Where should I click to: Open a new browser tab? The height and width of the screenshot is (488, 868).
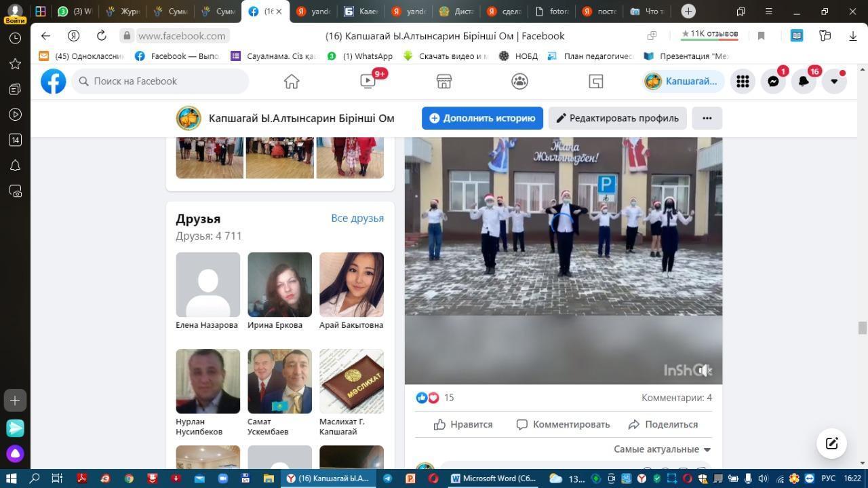pos(688,12)
